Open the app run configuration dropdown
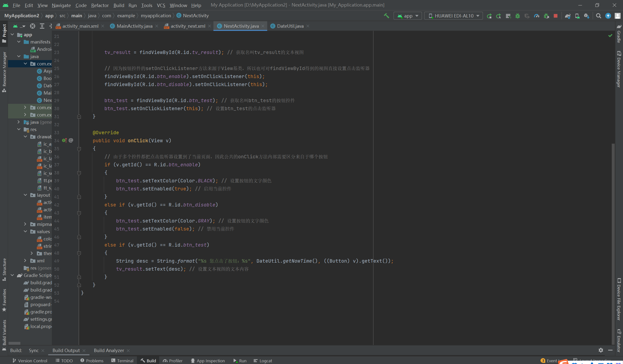This screenshot has height=364, width=623. pyautogui.click(x=408, y=16)
